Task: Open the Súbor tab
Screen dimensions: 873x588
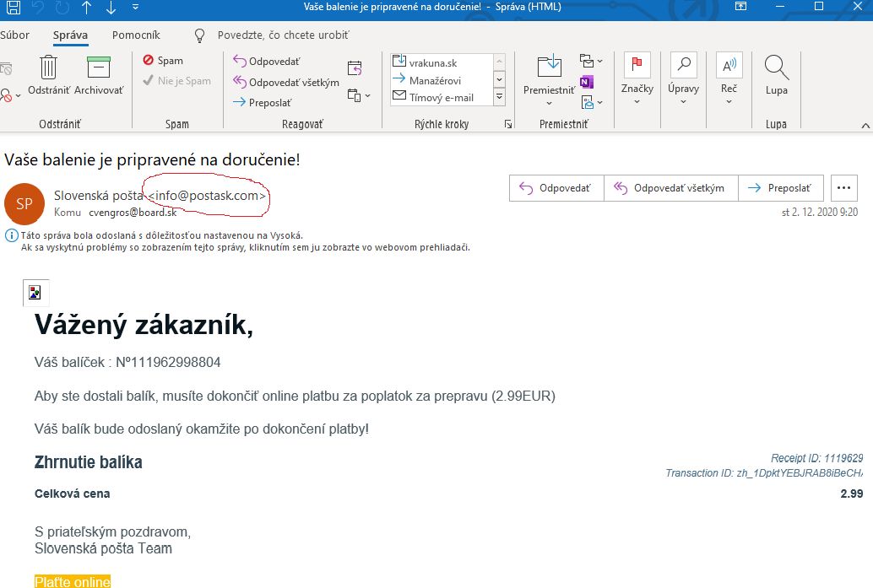Action: 15,35
